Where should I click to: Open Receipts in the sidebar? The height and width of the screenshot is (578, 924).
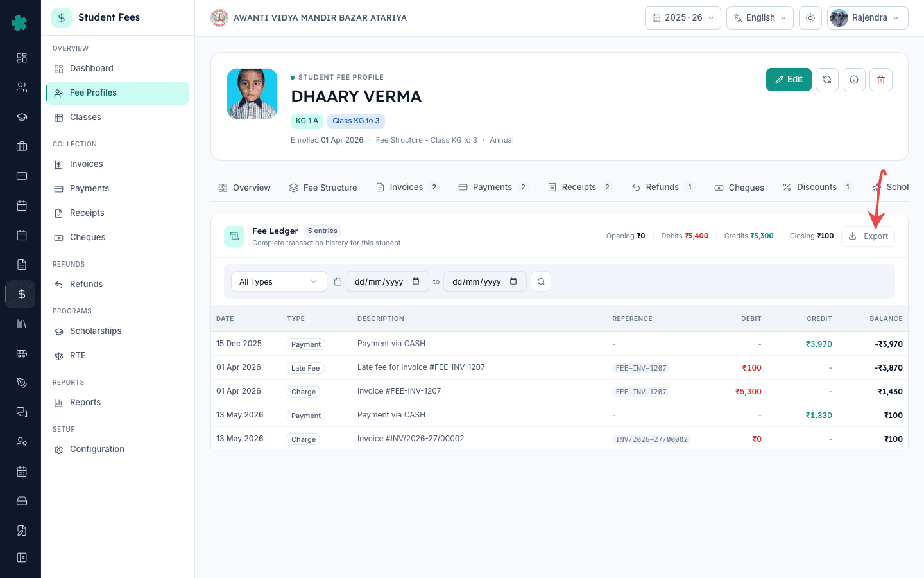117,213
